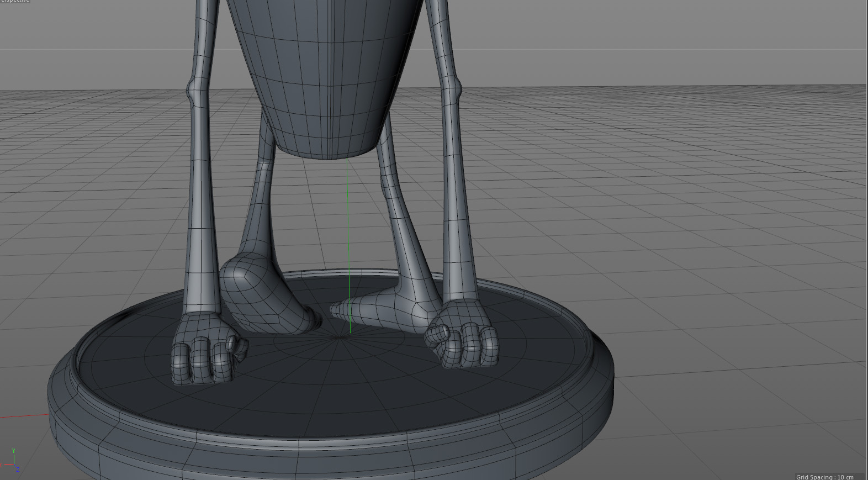The width and height of the screenshot is (868, 480).
Task: Click the green vertical Y axis line
Action: (x=349, y=246)
